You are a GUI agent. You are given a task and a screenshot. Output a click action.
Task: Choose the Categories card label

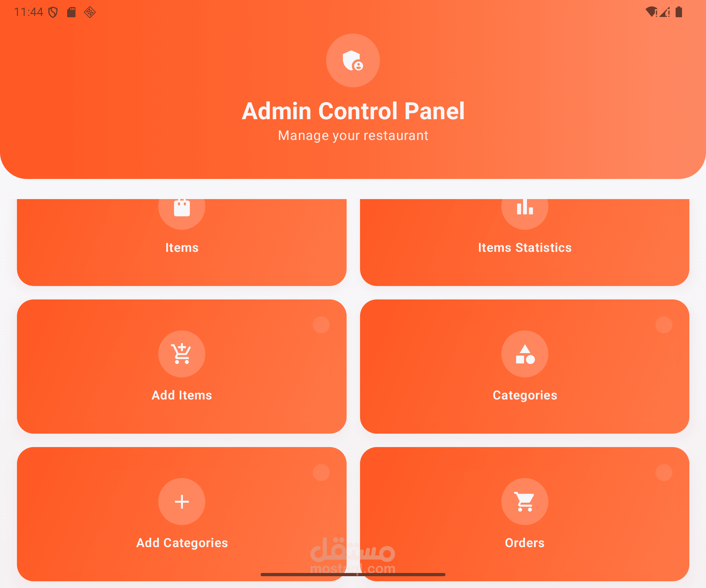[x=525, y=396]
